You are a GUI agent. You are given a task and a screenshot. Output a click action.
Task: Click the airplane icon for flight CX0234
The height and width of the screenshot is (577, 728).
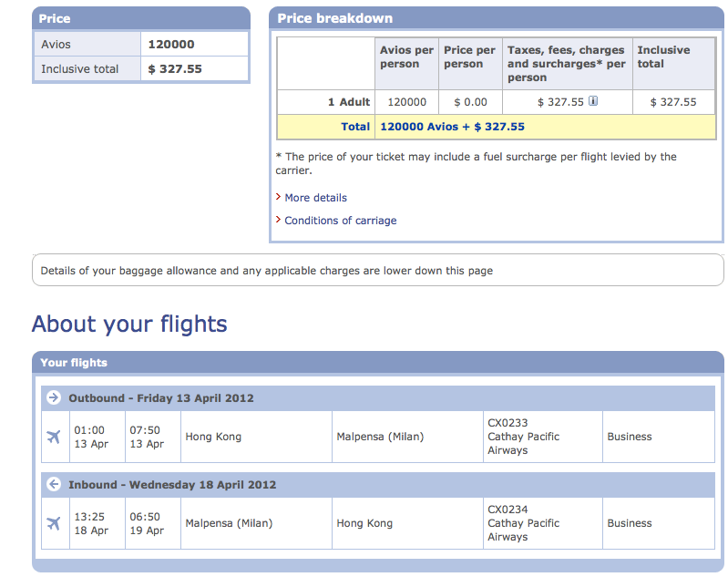point(54,523)
